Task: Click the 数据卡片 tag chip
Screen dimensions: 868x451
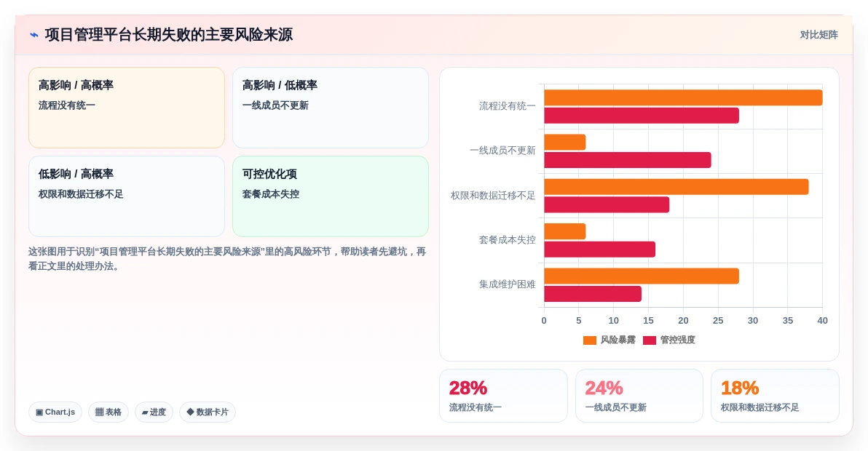Action: tap(208, 412)
